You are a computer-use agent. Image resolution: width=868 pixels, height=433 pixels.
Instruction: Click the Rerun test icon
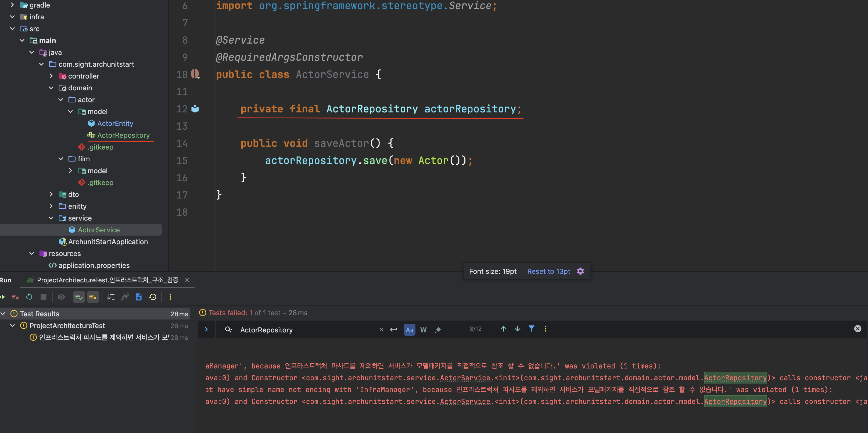tap(29, 297)
